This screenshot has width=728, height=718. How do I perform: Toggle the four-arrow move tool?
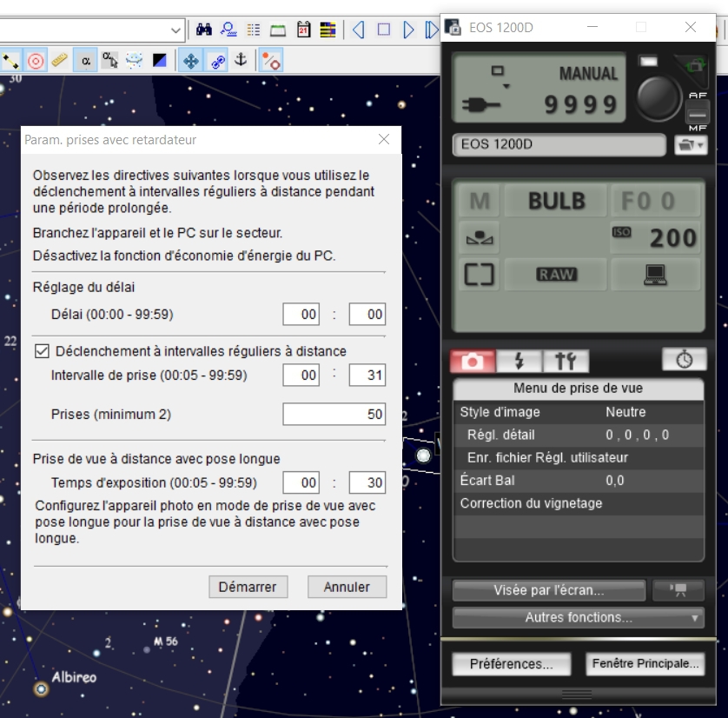tap(191, 61)
